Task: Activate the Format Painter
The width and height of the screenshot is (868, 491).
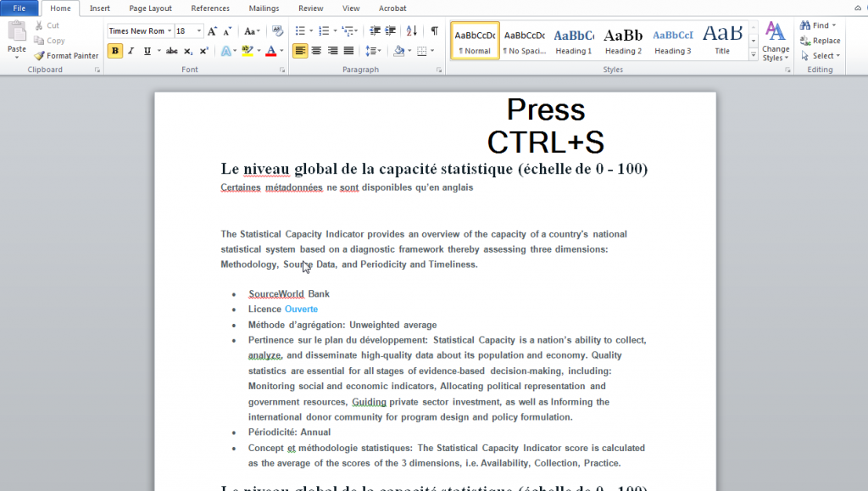Action: [66, 55]
